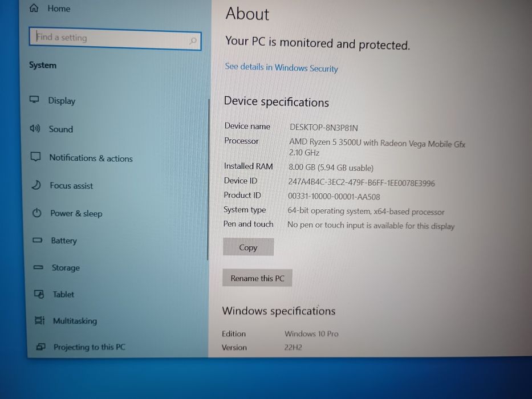532x399 pixels.
Task: Click the Device specifications heading
Action: click(276, 102)
